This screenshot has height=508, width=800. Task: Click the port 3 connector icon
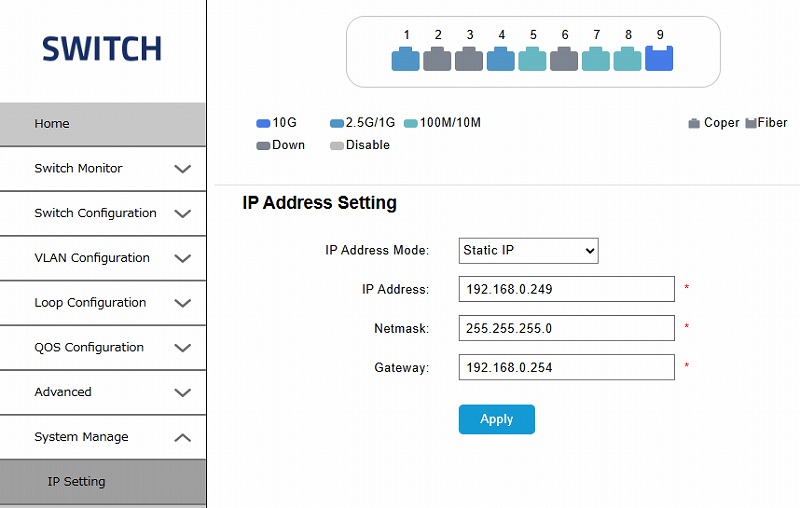[x=469, y=59]
